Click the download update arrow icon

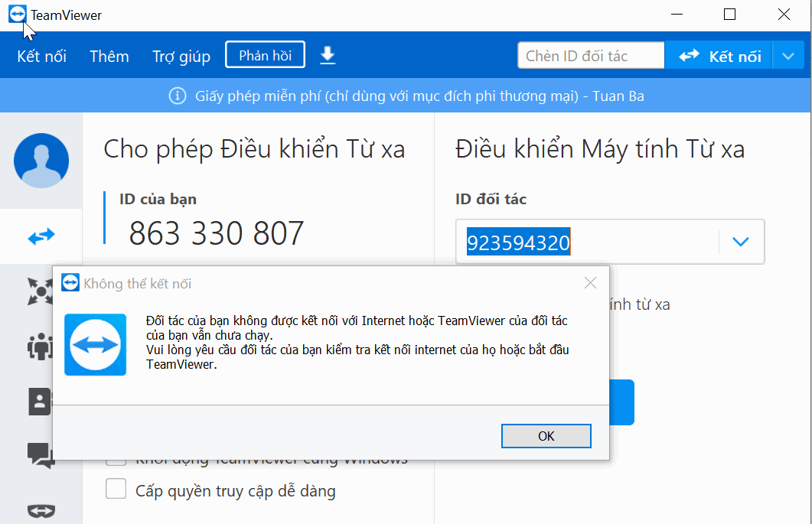pyautogui.click(x=328, y=55)
